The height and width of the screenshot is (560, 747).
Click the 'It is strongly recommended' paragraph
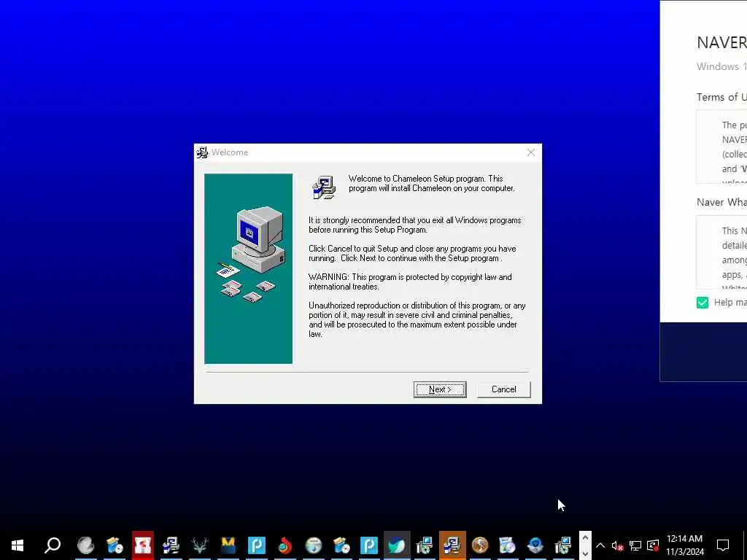415,225
